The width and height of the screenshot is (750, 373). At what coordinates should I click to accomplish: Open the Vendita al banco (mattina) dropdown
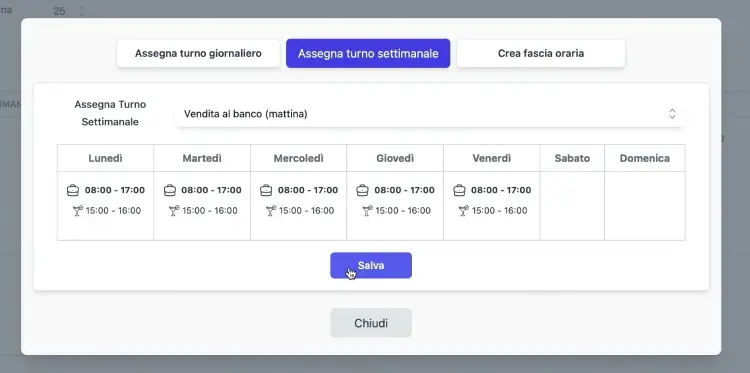tap(430, 114)
